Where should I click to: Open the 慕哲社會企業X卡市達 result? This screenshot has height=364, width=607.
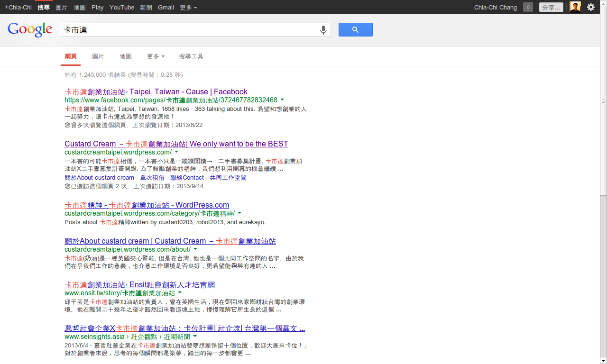(x=184, y=328)
